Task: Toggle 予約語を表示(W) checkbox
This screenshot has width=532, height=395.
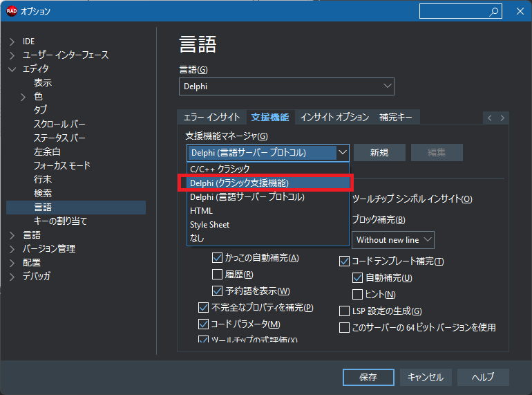Action: click(x=217, y=291)
